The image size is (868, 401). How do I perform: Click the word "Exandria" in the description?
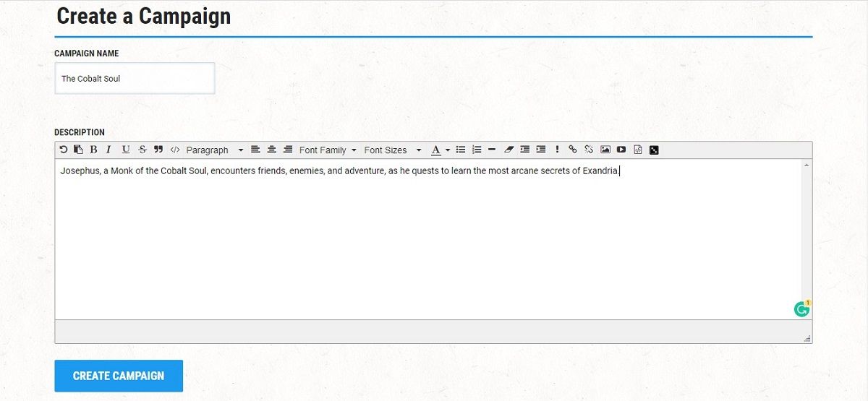point(600,171)
